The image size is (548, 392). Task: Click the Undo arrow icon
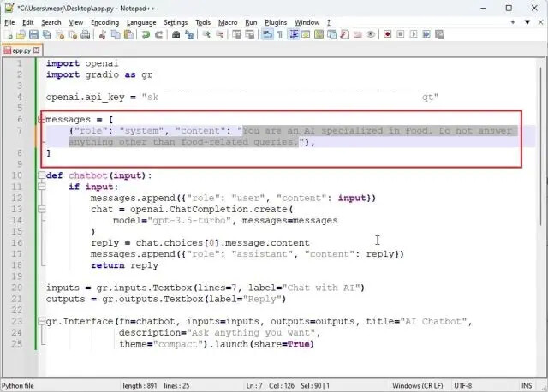tap(146, 34)
